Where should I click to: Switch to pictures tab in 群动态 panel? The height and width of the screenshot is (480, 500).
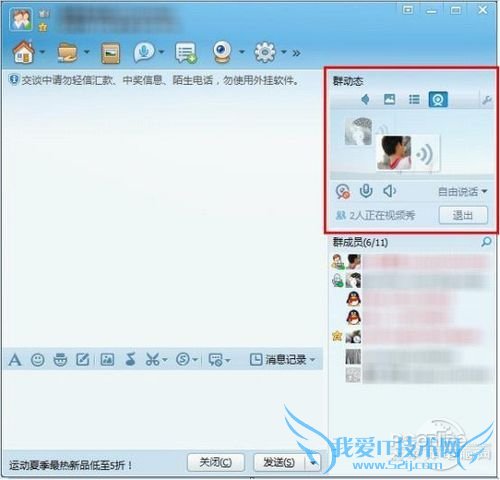click(x=389, y=99)
